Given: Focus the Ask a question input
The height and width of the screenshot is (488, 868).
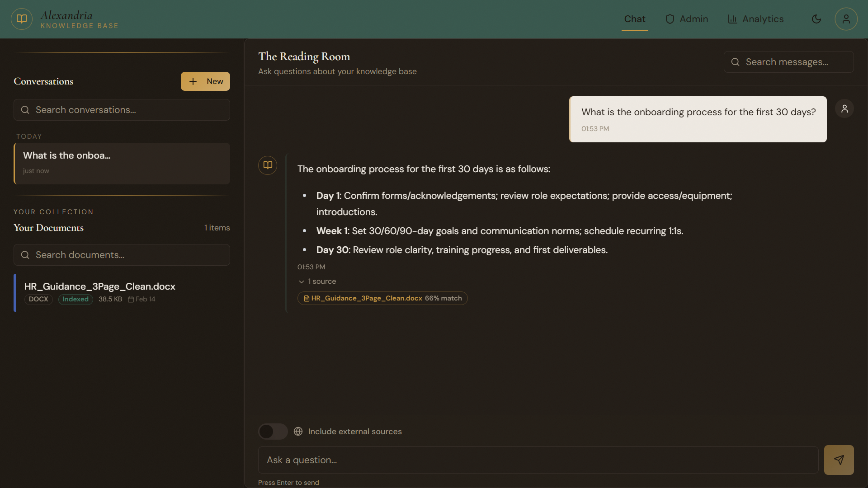Looking at the screenshot, I should coord(538,460).
